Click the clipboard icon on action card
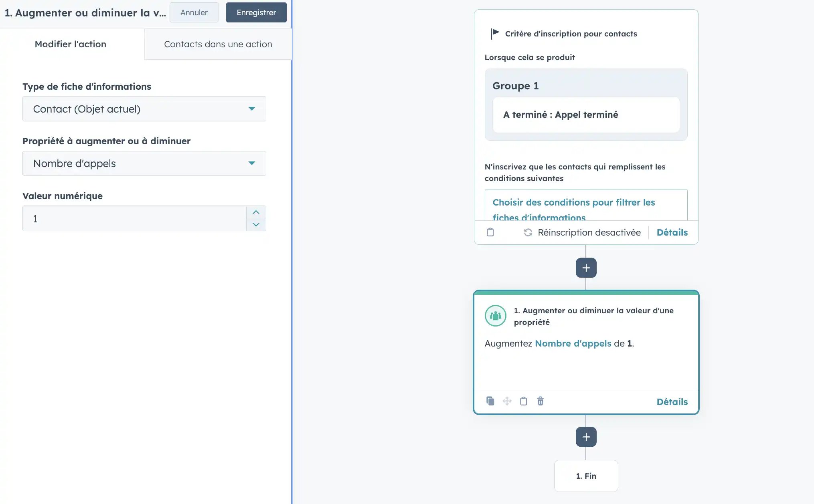The width and height of the screenshot is (814, 504). tap(523, 401)
